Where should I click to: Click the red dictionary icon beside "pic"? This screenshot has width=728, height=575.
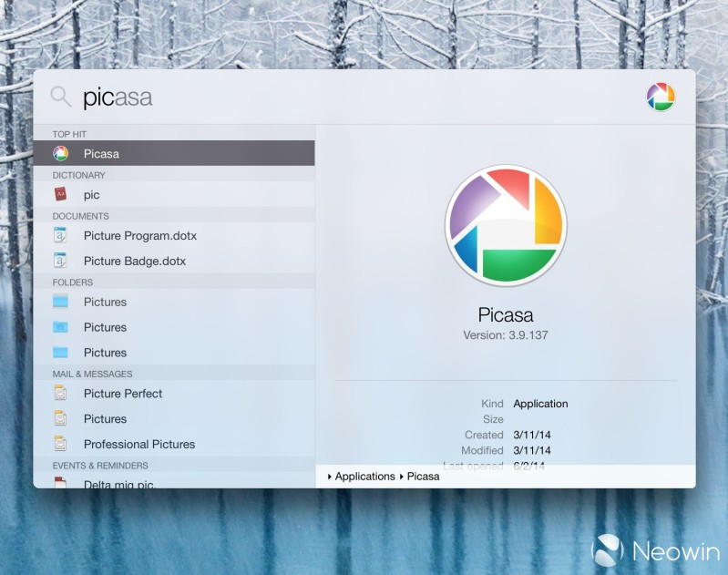pyautogui.click(x=60, y=194)
